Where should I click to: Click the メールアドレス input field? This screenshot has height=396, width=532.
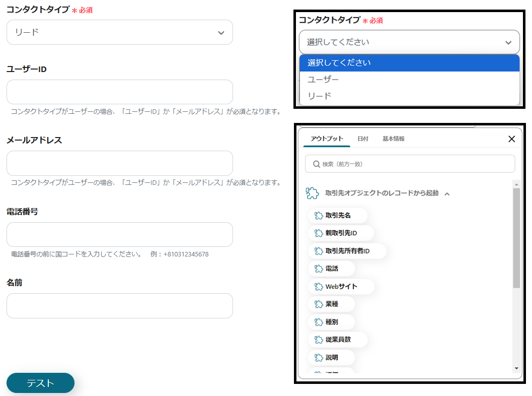pos(119,163)
